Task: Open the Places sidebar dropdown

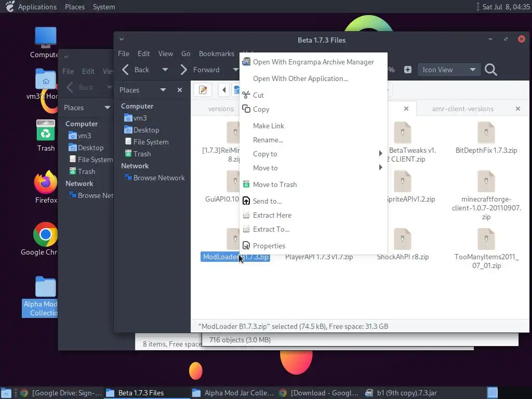Action: (163, 90)
